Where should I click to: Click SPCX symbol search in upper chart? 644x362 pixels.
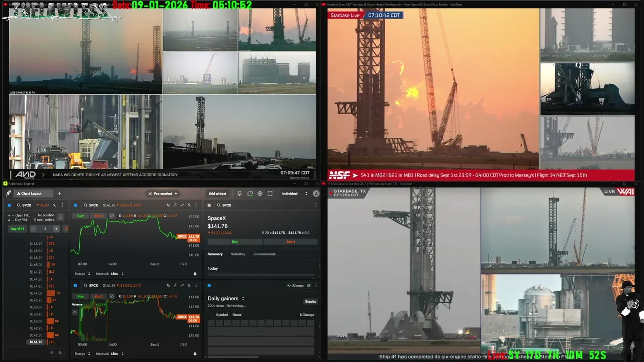pos(91,205)
